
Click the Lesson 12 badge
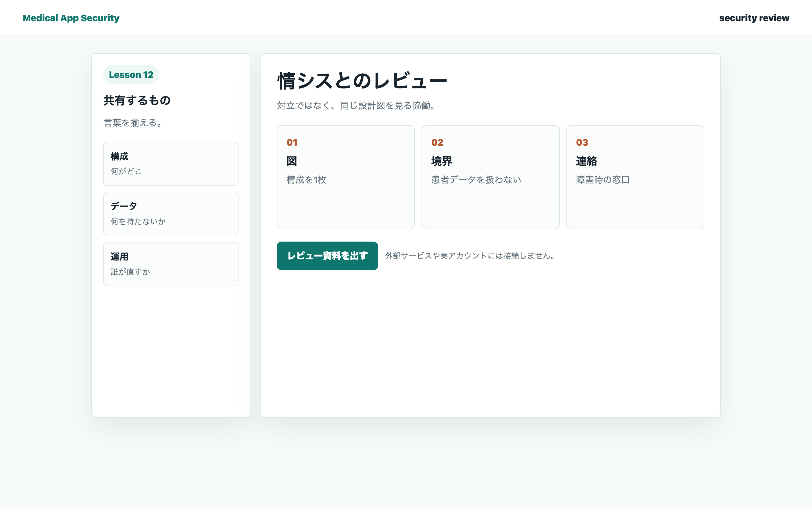(x=131, y=75)
